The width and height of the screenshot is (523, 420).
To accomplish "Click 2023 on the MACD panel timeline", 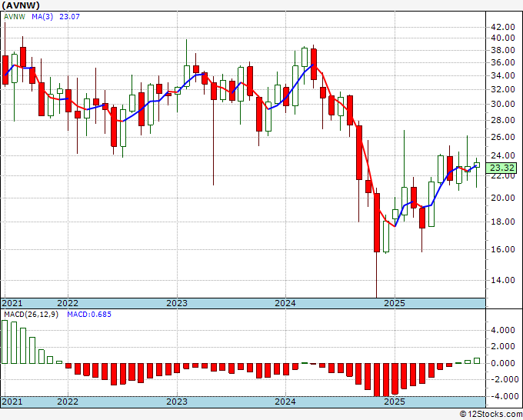I will [x=177, y=402].
